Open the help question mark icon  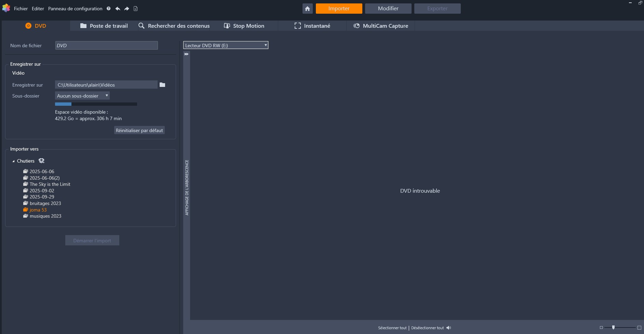pyautogui.click(x=108, y=9)
